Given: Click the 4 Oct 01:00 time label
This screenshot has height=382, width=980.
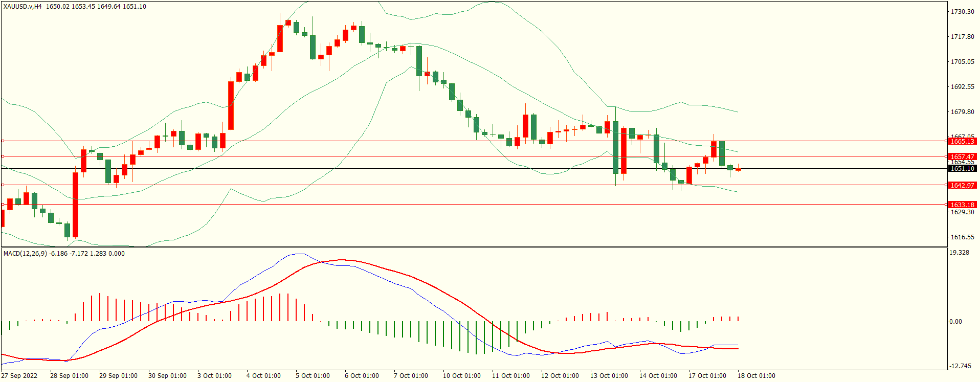Looking at the screenshot, I should tap(263, 375).
